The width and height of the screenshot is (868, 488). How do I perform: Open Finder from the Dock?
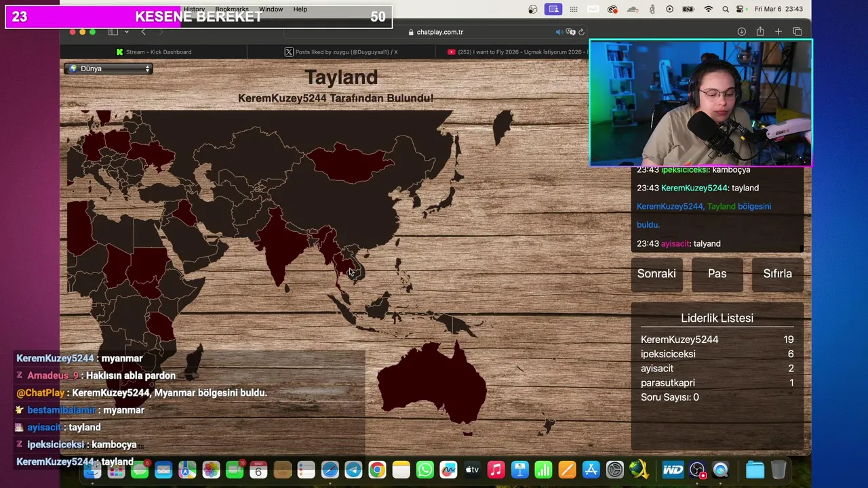click(93, 470)
